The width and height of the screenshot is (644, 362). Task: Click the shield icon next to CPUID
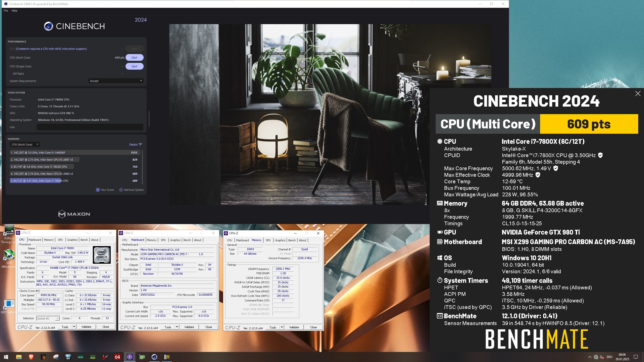[600, 155]
